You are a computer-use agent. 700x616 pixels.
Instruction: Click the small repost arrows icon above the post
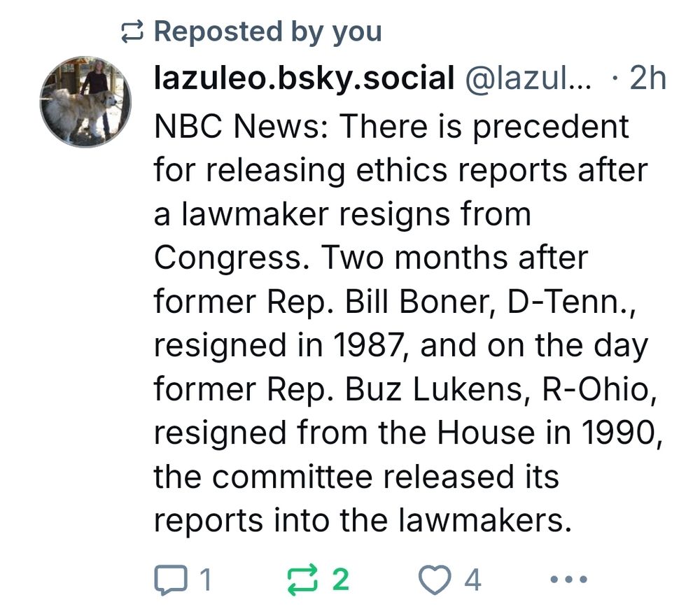pyautogui.click(x=132, y=31)
